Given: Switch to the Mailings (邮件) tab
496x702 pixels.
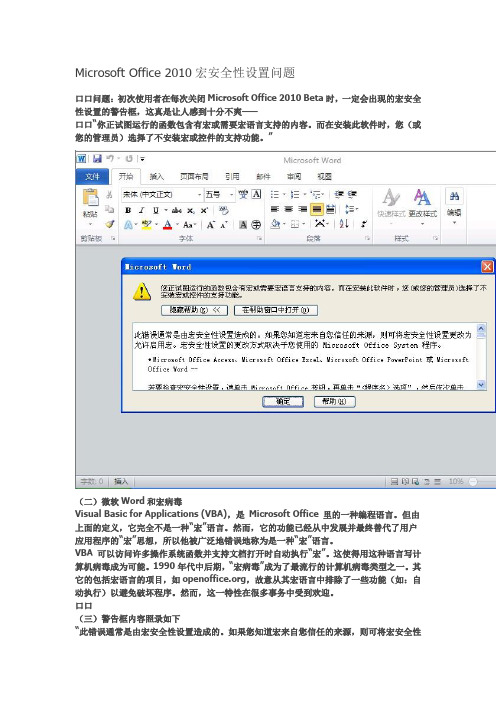Looking at the screenshot, I should point(263,176).
